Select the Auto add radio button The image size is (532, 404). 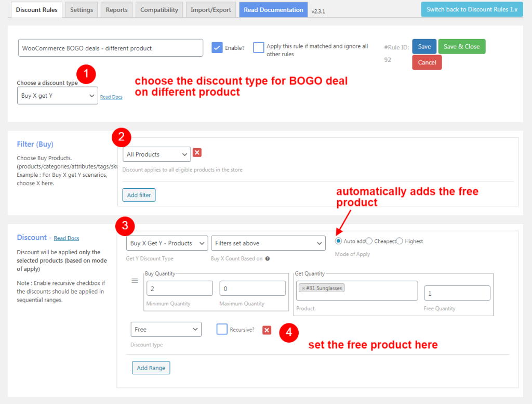pos(338,241)
